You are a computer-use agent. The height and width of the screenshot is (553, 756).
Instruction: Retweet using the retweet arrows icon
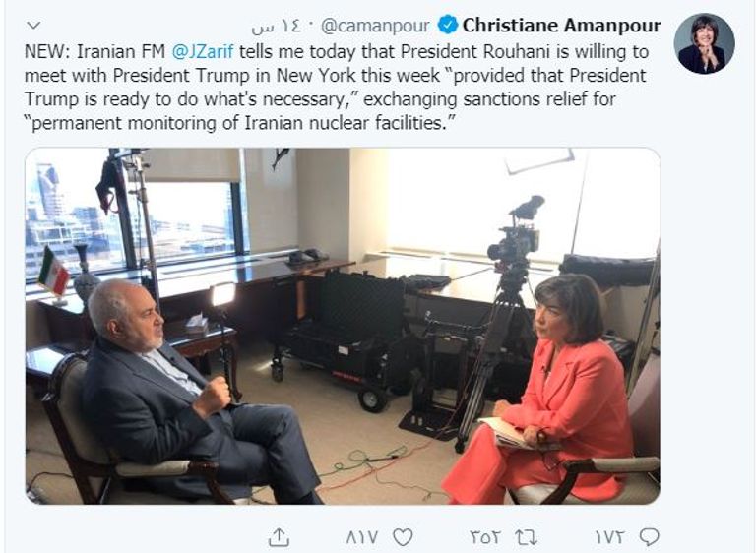pyautogui.click(x=527, y=537)
